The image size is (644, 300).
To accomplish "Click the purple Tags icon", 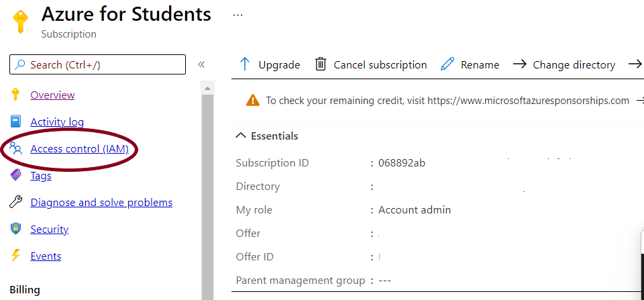I will 16,175.
